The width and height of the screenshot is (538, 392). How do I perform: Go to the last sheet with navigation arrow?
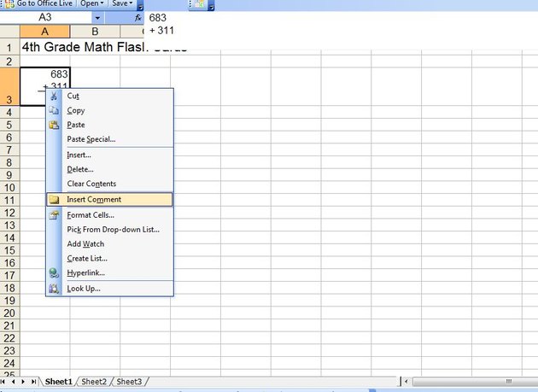coord(33,382)
